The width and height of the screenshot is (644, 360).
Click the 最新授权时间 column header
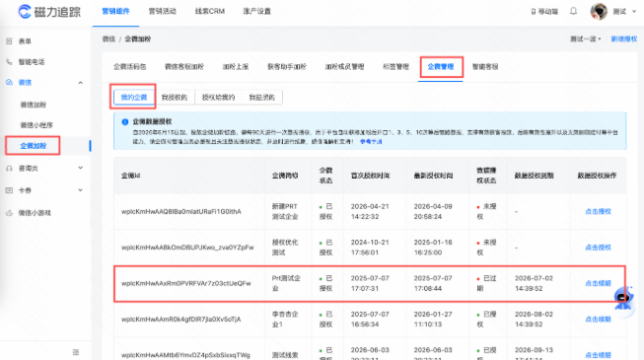click(433, 176)
